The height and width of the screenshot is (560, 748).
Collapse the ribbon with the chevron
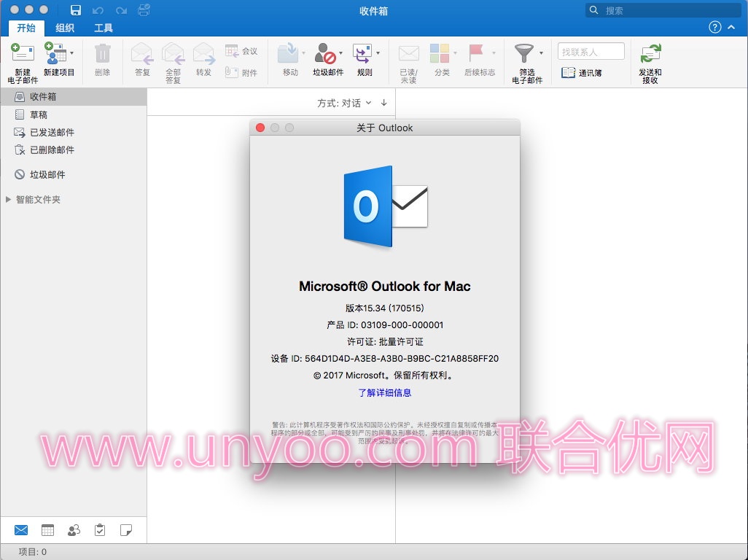731,27
